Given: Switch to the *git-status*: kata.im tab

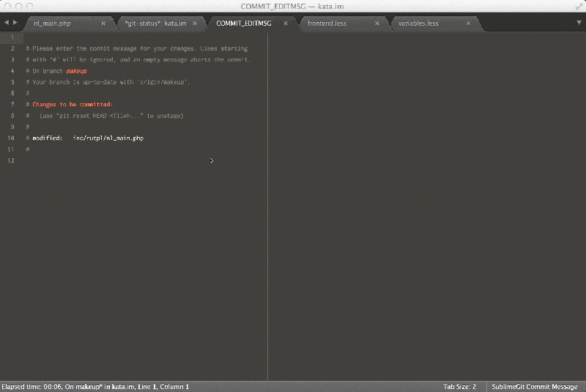Looking at the screenshot, I should tap(155, 23).
